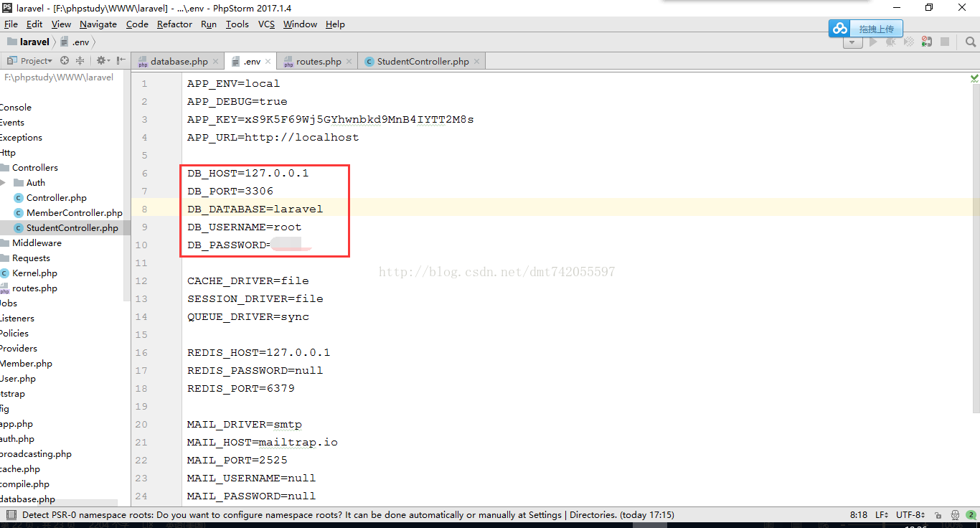Close the .env tab
This screenshot has height=528, width=980.
(x=269, y=62)
